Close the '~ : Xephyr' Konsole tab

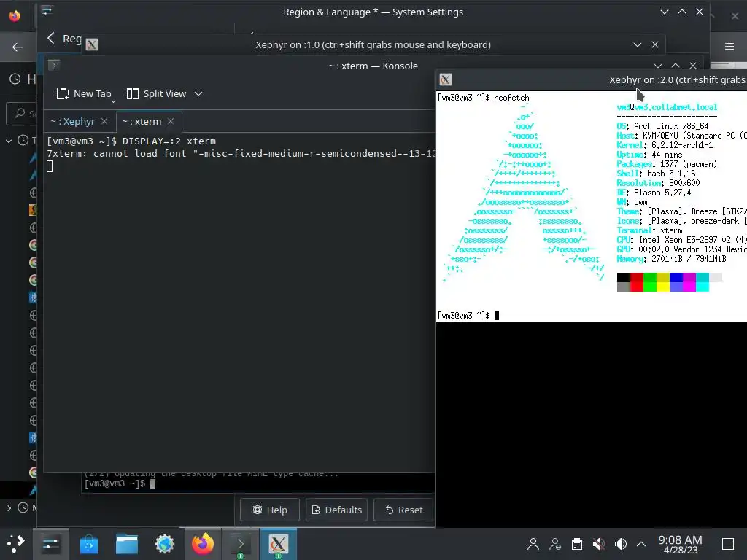click(104, 122)
